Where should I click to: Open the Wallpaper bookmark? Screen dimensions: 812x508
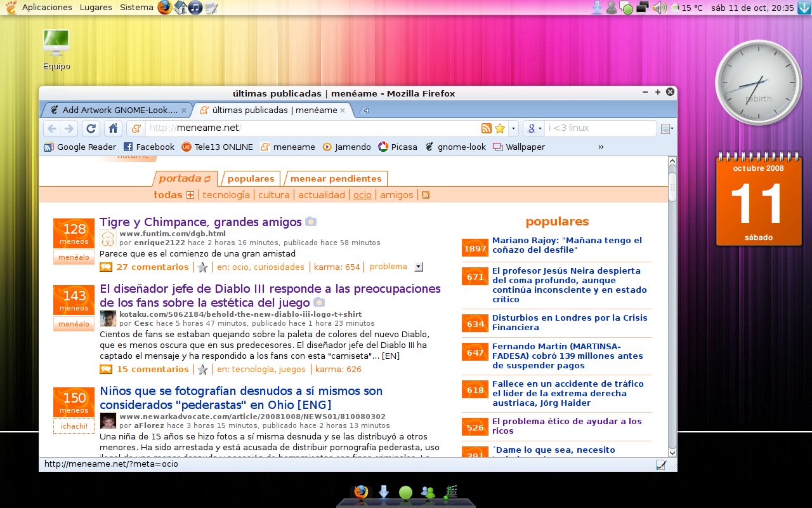[519, 147]
